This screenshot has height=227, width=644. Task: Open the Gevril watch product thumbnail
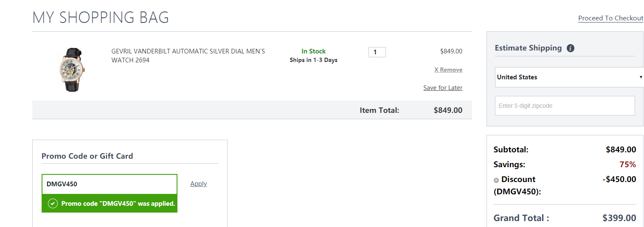tap(71, 70)
